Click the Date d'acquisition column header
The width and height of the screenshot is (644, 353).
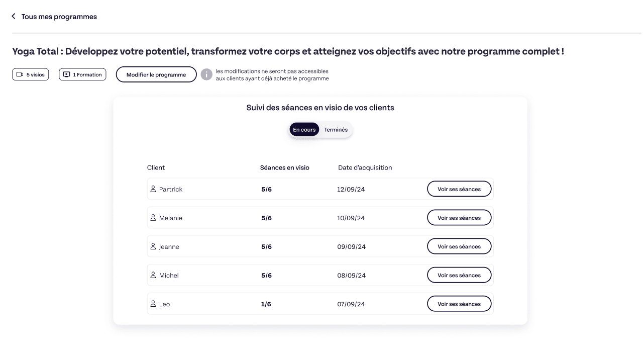click(x=365, y=167)
